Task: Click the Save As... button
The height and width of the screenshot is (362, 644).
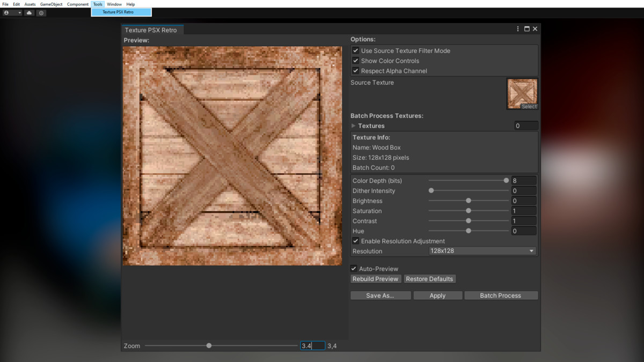Action: click(380, 295)
